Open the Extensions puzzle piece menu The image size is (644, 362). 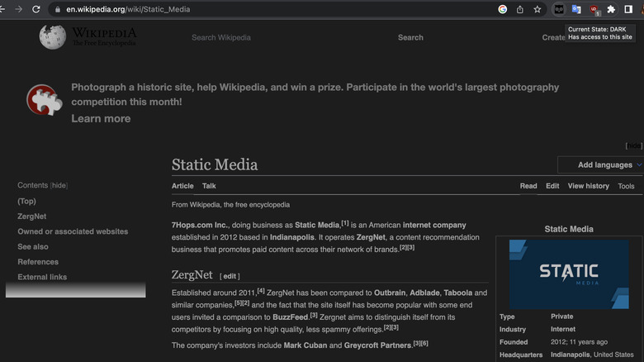pos(611,9)
